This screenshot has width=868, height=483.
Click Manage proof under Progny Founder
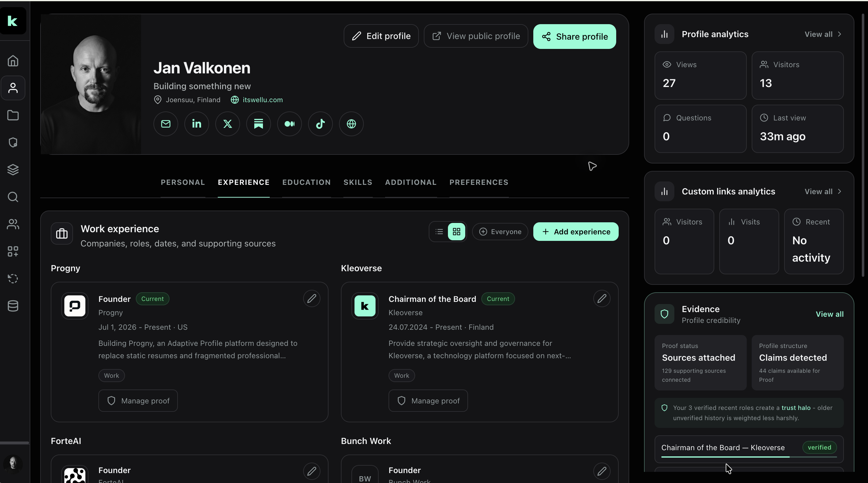[138, 401]
